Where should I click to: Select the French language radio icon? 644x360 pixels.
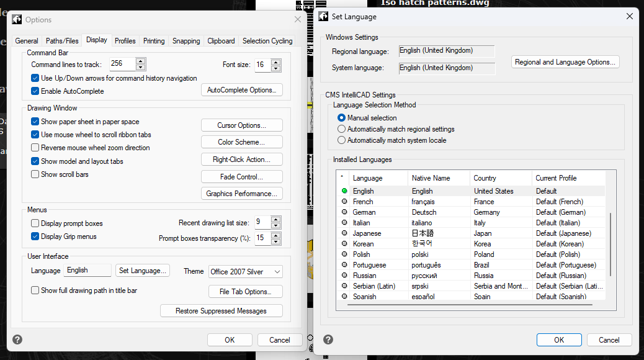(x=344, y=201)
